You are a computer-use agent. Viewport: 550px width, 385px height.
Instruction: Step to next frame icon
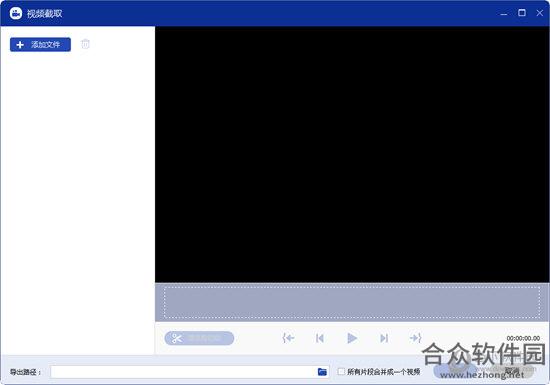tap(384, 338)
